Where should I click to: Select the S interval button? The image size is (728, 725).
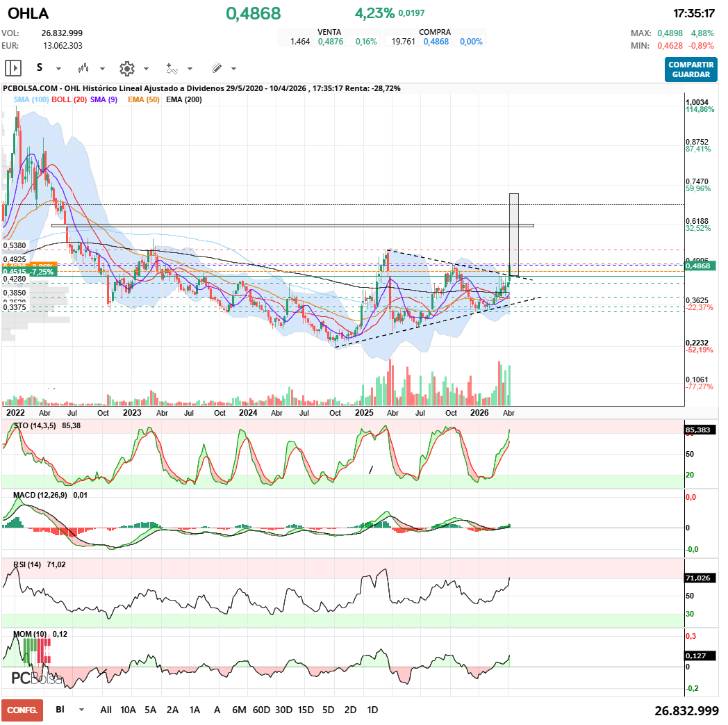[40, 68]
